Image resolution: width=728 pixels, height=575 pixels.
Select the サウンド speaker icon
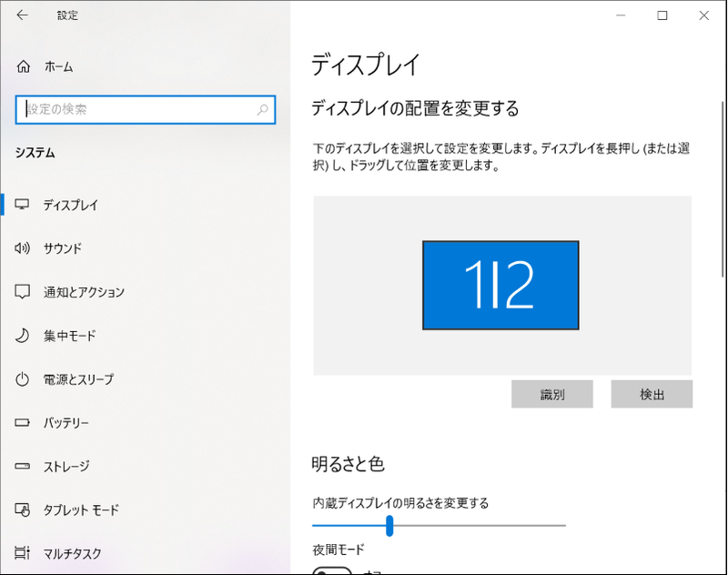click(x=22, y=248)
